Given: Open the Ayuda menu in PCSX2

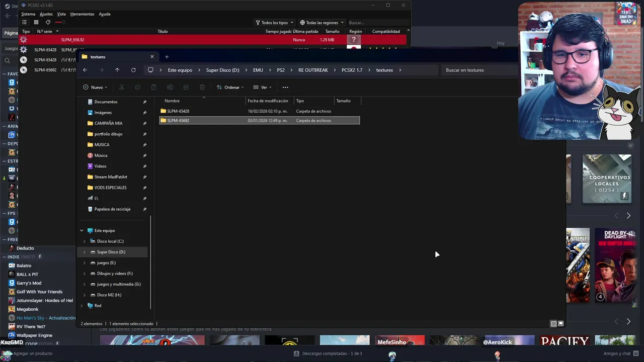Looking at the screenshot, I should (x=105, y=14).
